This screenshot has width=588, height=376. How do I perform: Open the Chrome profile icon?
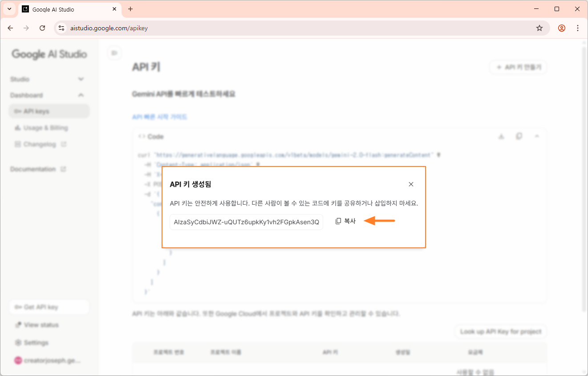[x=562, y=28]
